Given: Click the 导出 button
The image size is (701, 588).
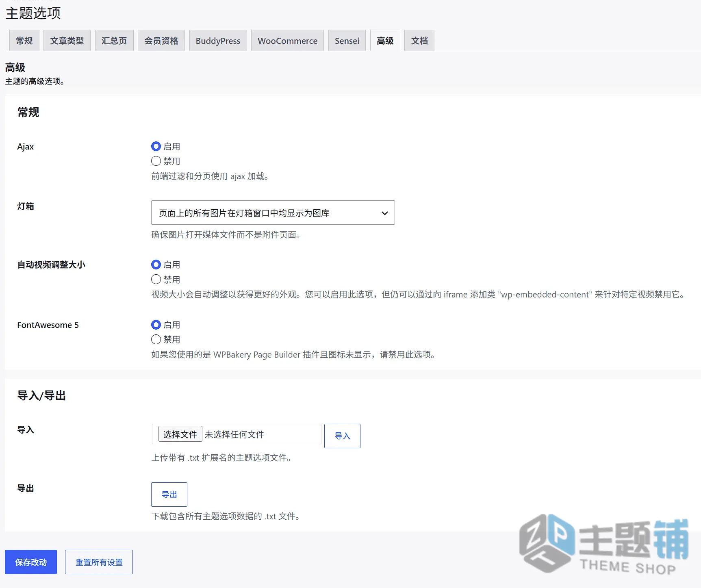Looking at the screenshot, I should (169, 495).
